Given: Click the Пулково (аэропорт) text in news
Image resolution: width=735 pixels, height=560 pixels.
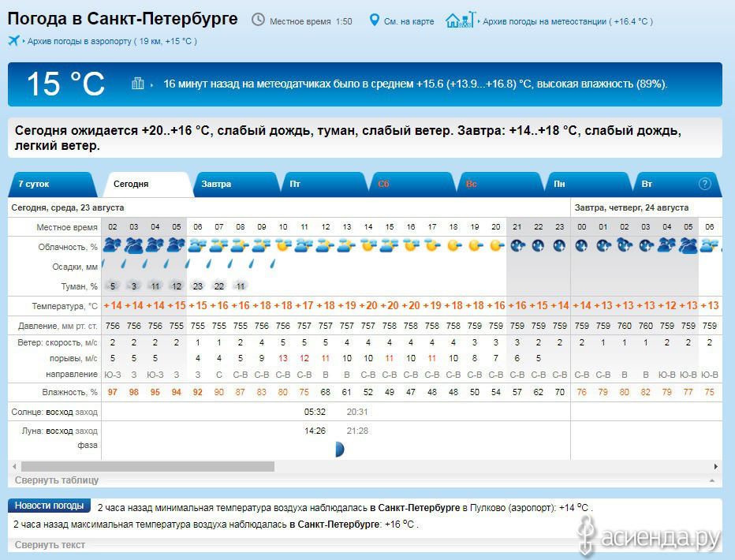Looking at the screenshot, I should pos(513,508).
